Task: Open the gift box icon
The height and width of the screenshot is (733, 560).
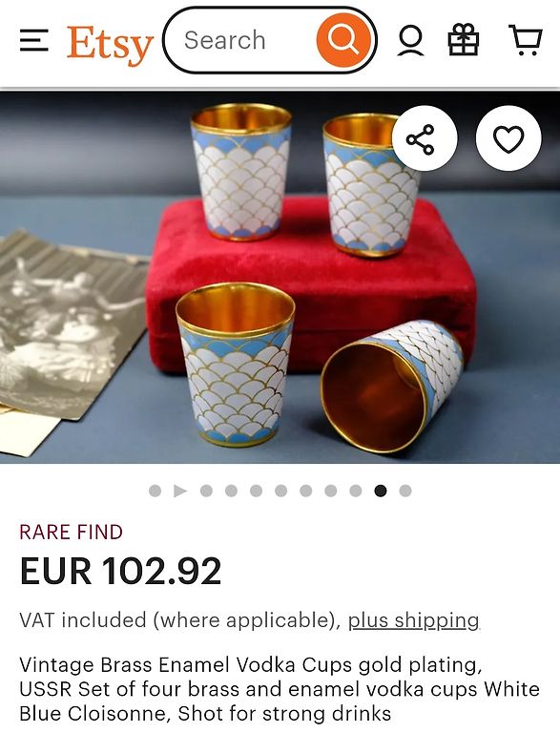Action: 464,40
